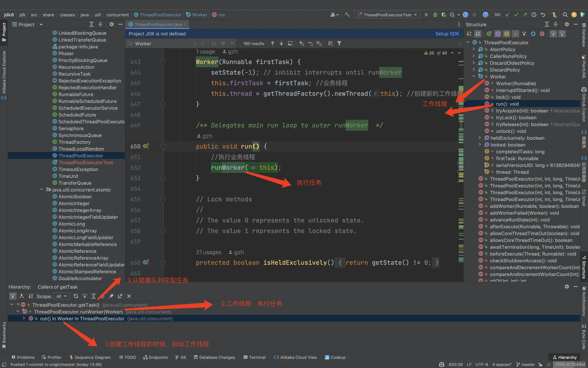
Task: Close the Hierarchy tab with X icon
Action: pyautogui.click(x=129, y=296)
